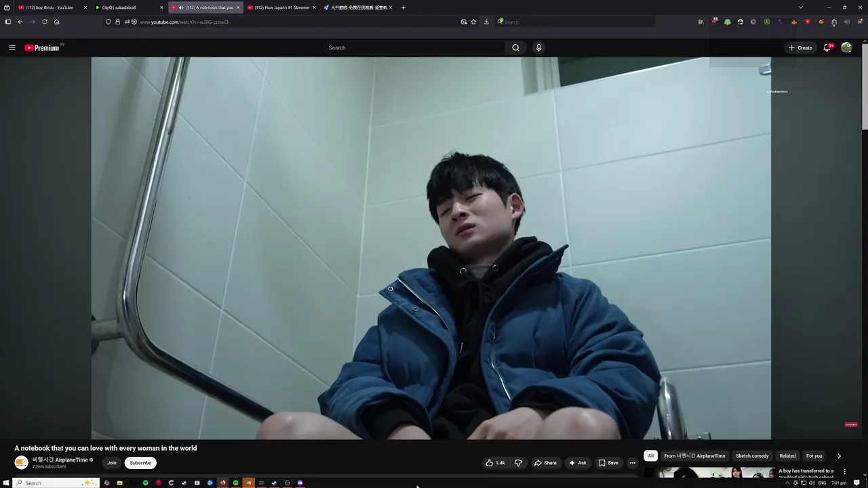This screenshot has width=868, height=488.
Task: Show hidden system tray icons
Action: (787, 483)
